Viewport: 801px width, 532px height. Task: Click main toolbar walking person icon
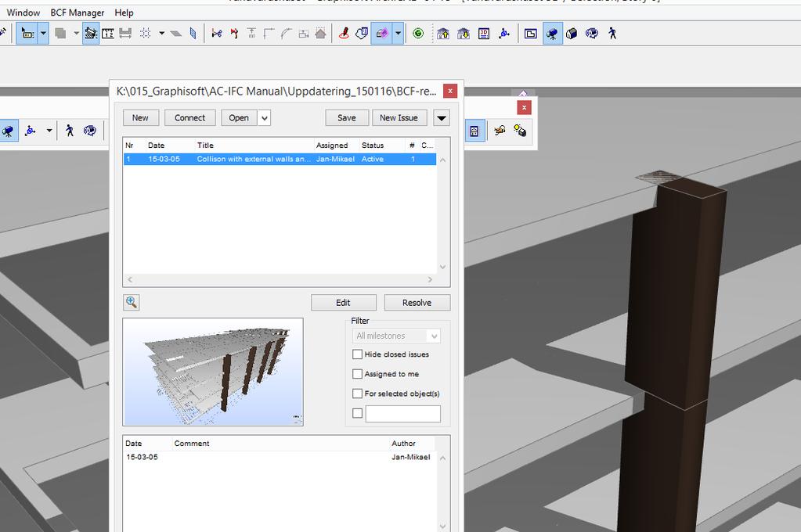pyautogui.click(x=612, y=34)
